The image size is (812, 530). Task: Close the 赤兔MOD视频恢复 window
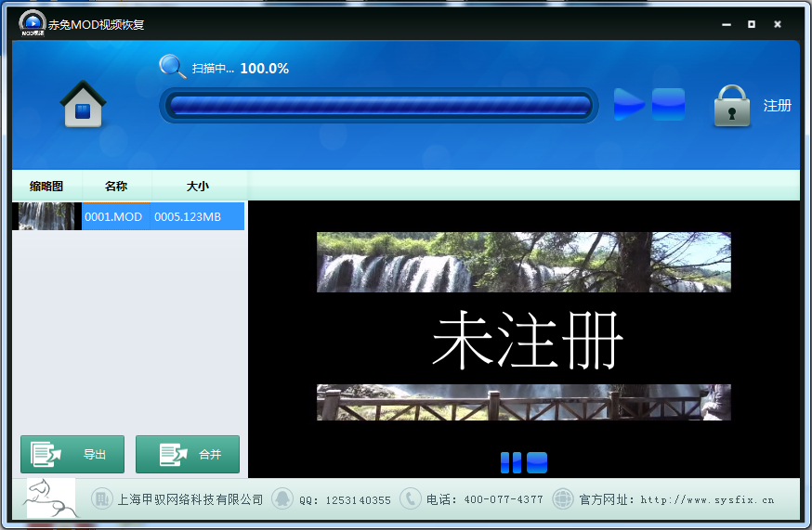click(x=778, y=24)
